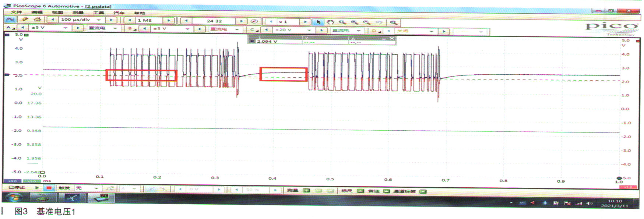Open the 汽车 menu
The width and height of the screenshot is (644, 219).
click(119, 13)
